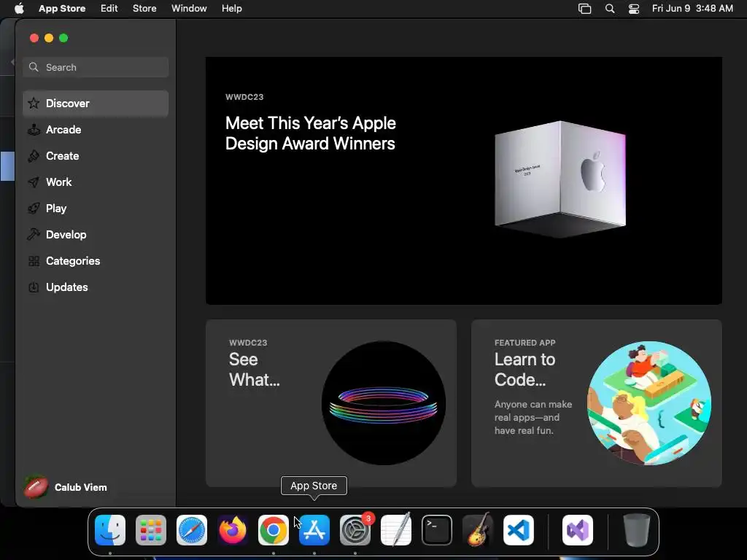
Task: Click the Categories grid icon
Action: (x=34, y=261)
